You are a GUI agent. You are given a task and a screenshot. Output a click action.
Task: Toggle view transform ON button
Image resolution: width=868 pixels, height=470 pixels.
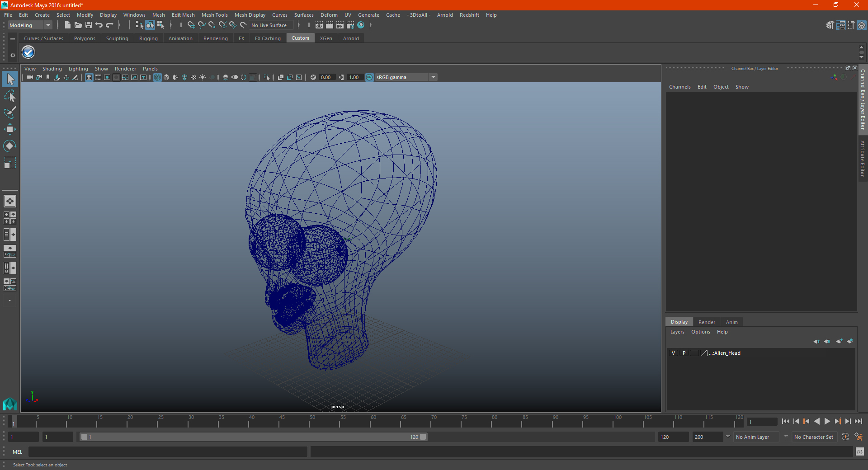(x=369, y=77)
